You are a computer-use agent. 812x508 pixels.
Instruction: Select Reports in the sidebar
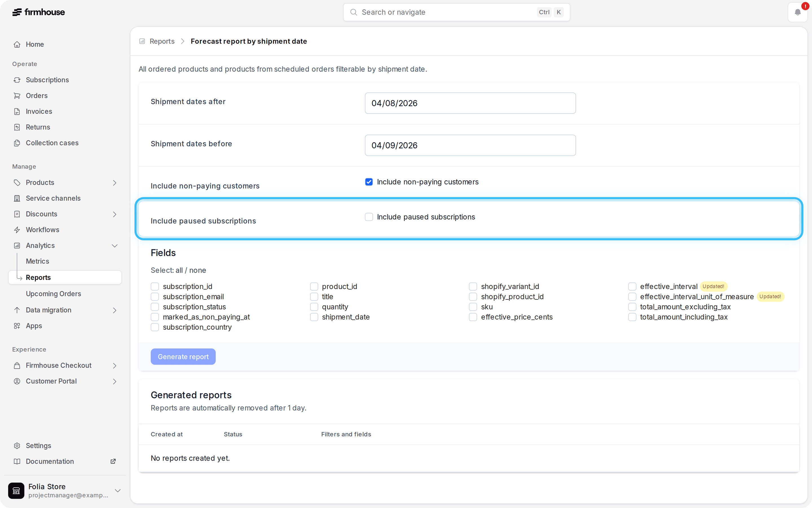click(65, 278)
